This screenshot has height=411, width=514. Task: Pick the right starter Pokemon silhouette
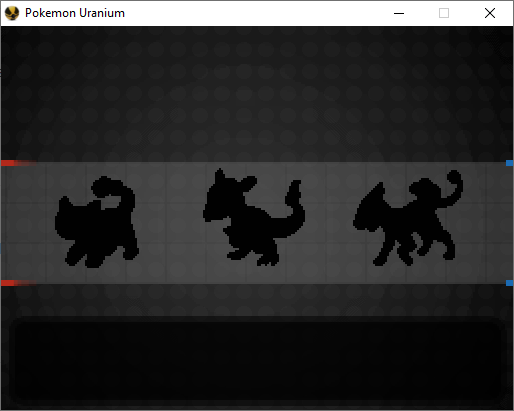pyautogui.click(x=408, y=218)
